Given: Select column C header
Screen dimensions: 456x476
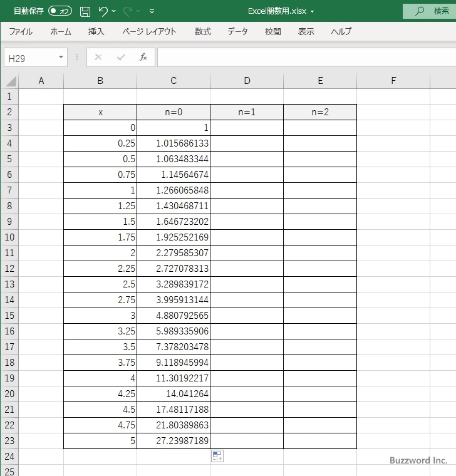Looking at the screenshot, I should pyautogui.click(x=174, y=81).
